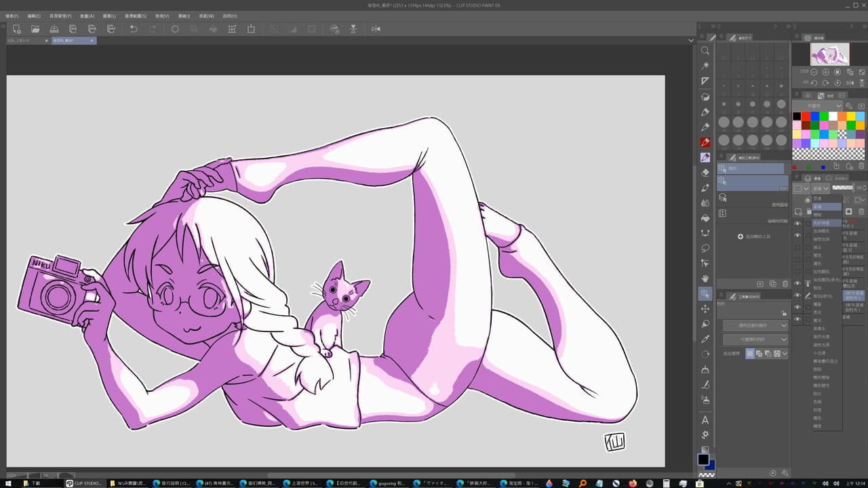Expand the add-selection mode options arrow
The image size is (868, 488).
pos(785,353)
